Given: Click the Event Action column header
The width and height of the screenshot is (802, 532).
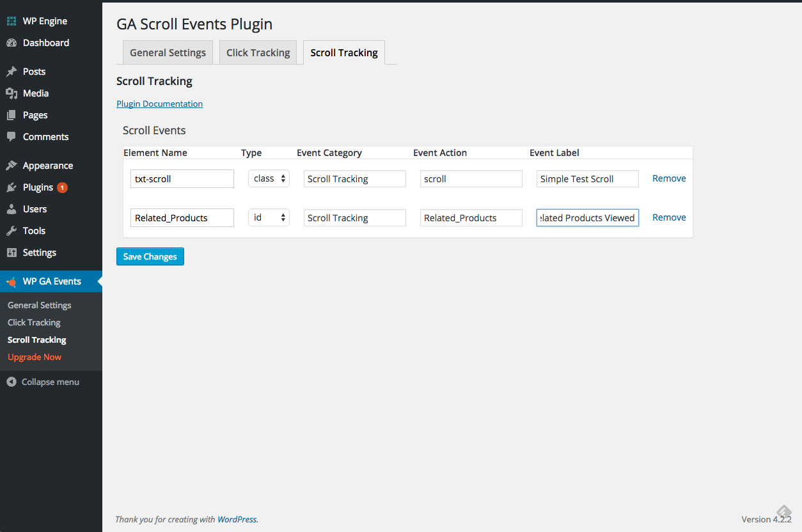Looking at the screenshot, I should (440, 153).
